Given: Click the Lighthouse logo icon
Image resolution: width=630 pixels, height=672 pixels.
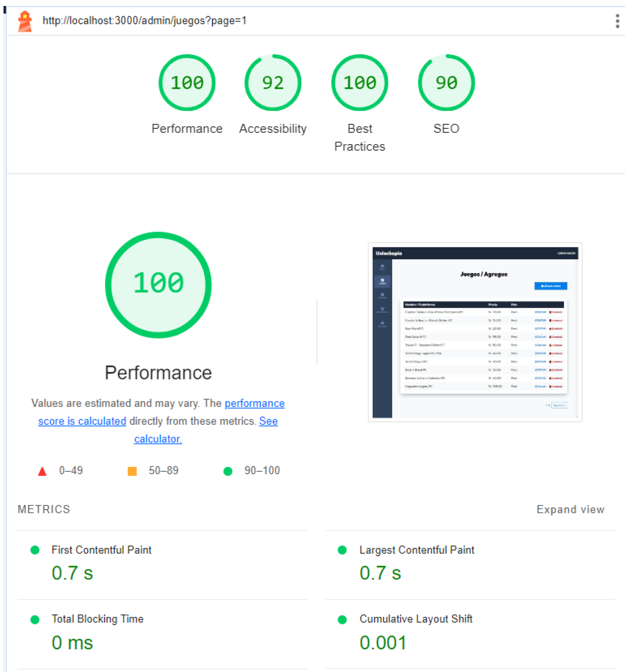Looking at the screenshot, I should (25, 21).
